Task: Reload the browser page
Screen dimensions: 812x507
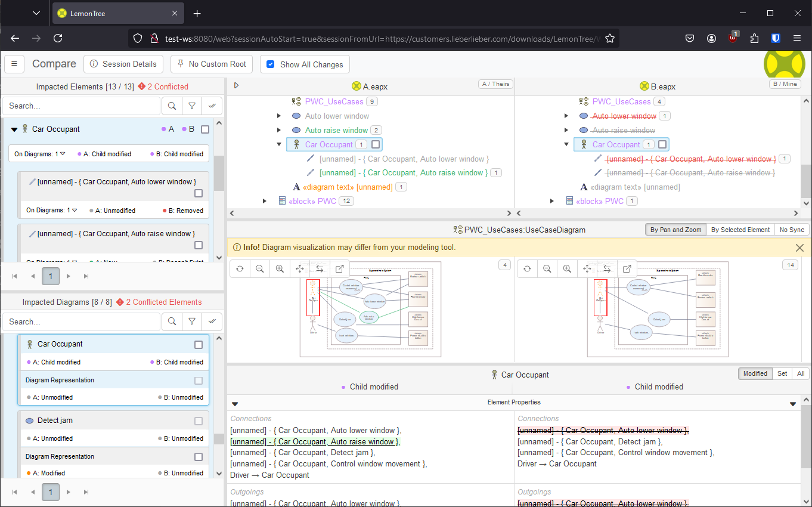Action: click(58, 38)
